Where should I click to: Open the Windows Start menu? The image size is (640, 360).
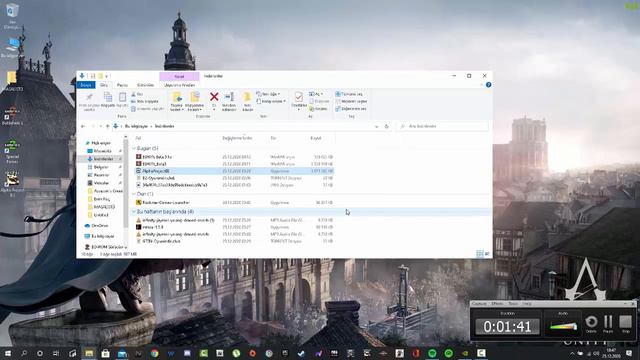click(7, 353)
